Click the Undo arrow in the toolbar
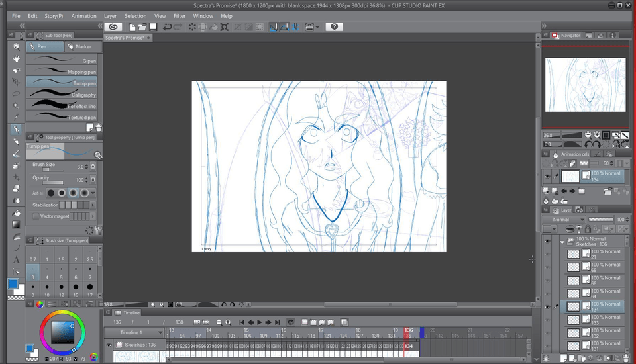The image size is (636, 364). coord(168,27)
